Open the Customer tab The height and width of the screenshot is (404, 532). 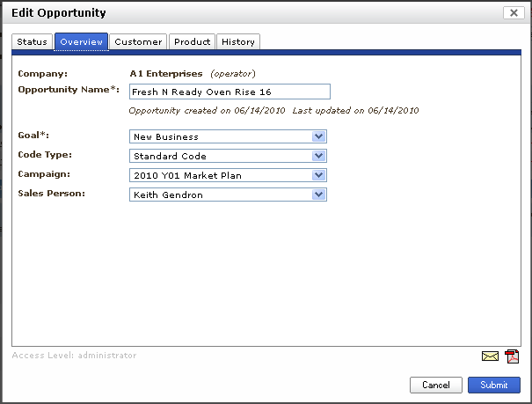(138, 41)
